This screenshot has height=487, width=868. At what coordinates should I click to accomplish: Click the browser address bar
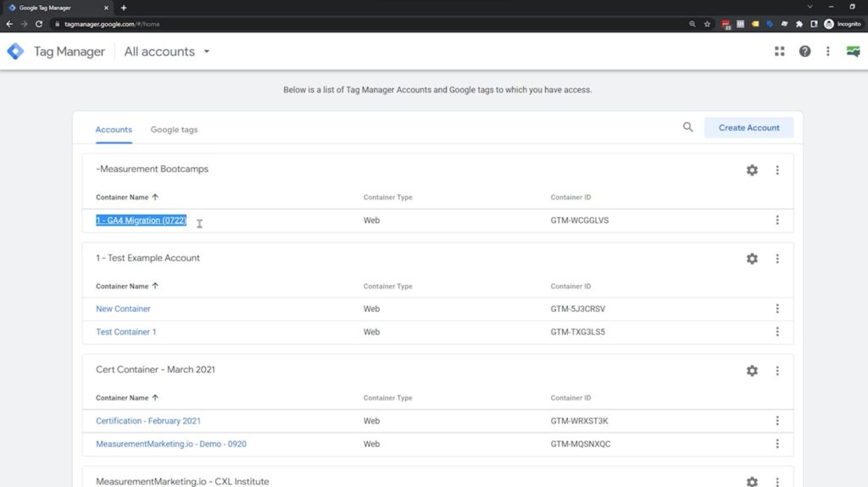click(339, 24)
